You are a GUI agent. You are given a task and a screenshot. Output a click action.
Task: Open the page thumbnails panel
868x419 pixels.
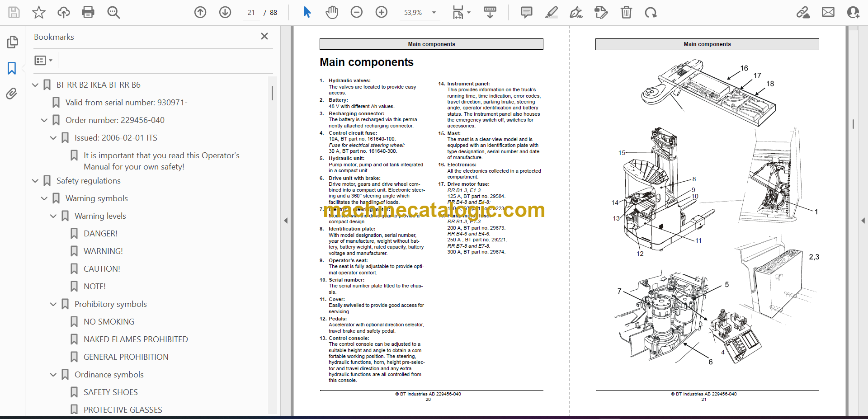click(12, 42)
